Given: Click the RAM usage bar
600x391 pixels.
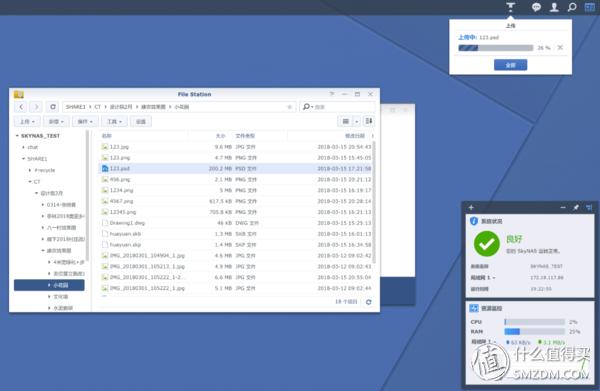Looking at the screenshot, I should pos(534,331).
